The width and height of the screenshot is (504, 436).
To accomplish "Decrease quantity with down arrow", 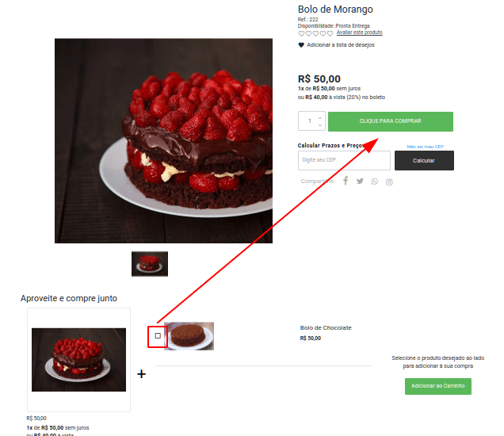I will [x=320, y=124].
